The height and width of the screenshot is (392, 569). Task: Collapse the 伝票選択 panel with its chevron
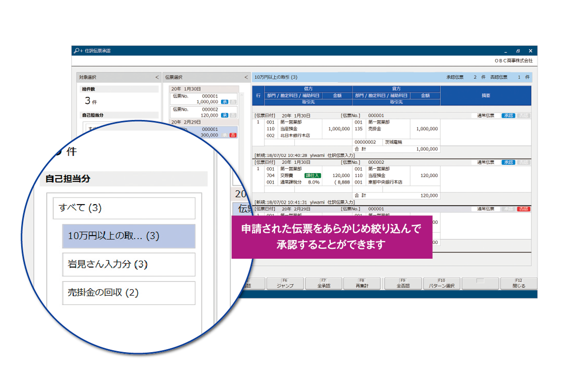point(246,77)
